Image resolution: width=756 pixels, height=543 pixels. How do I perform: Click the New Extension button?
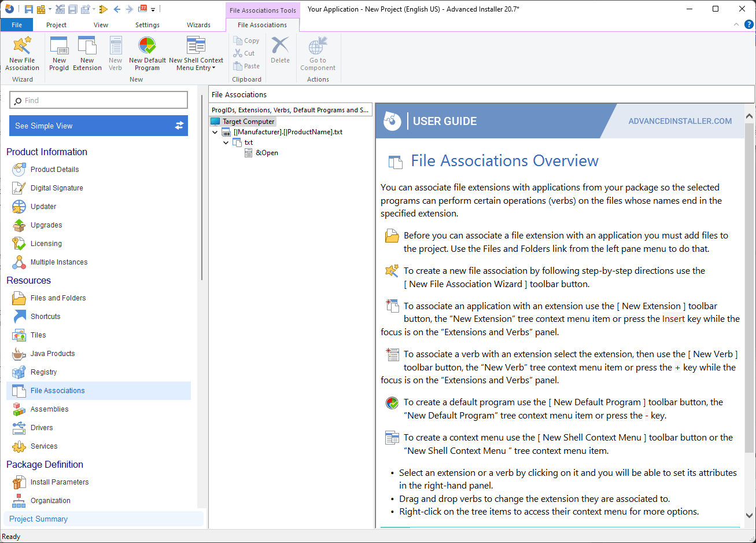(87, 53)
